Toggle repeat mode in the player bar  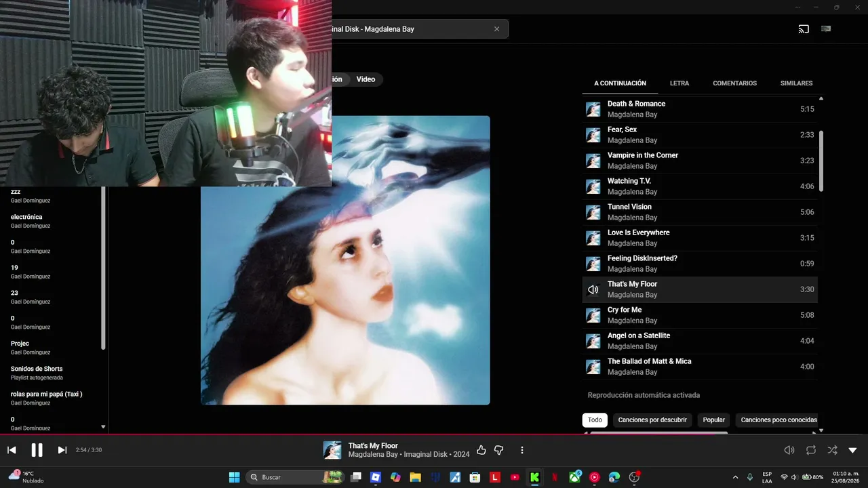coord(811,450)
